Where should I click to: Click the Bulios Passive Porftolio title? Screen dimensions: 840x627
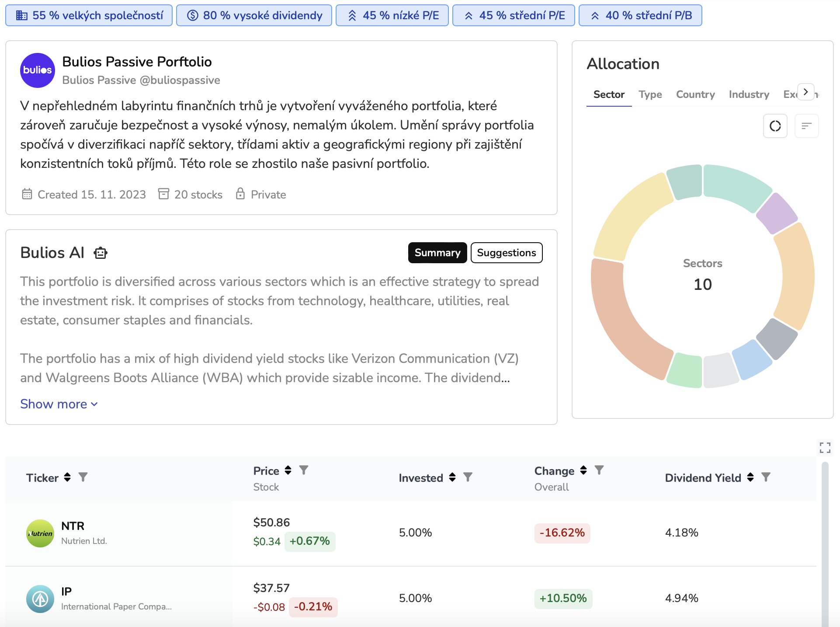(137, 62)
